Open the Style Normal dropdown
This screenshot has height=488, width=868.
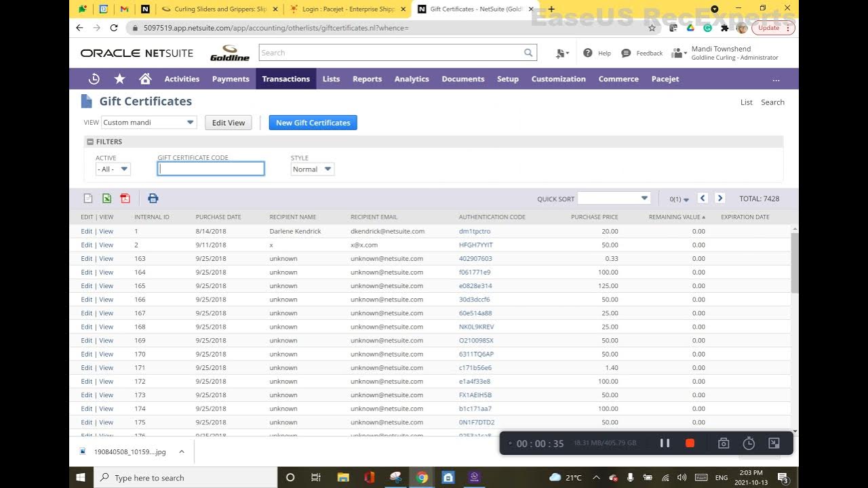[312, 169]
